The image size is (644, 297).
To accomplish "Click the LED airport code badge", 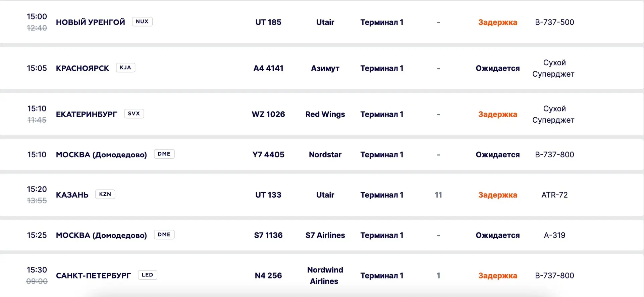I will pos(147,275).
